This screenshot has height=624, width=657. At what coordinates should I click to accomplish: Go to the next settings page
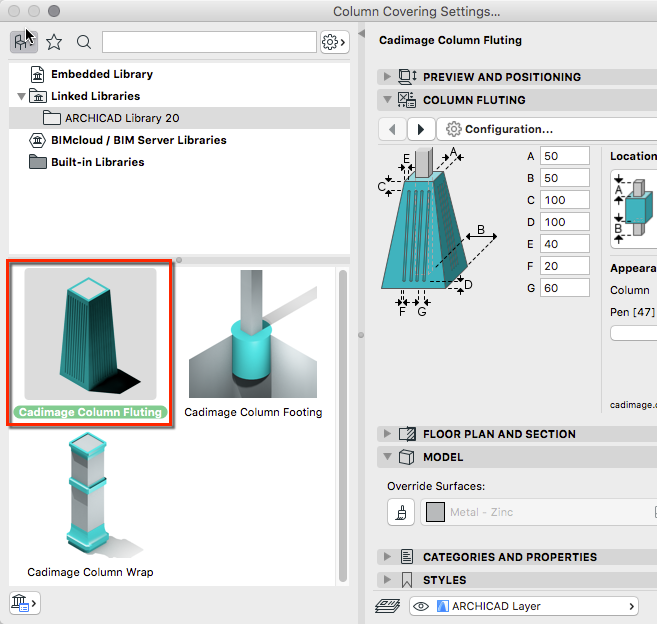pos(421,129)
